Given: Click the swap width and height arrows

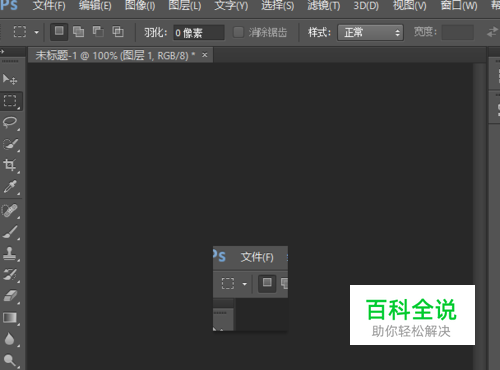Looking at the screenshot, I should point(492,32).
